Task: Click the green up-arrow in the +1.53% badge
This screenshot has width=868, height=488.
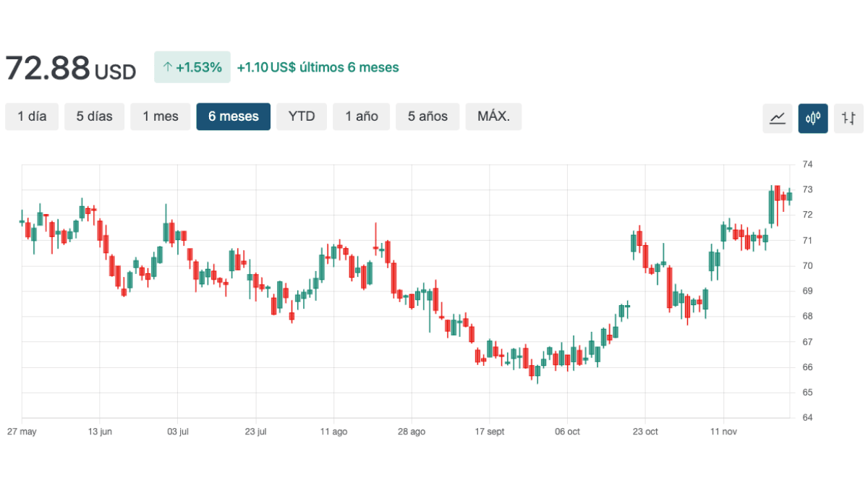Action: (x=167, y=67)
